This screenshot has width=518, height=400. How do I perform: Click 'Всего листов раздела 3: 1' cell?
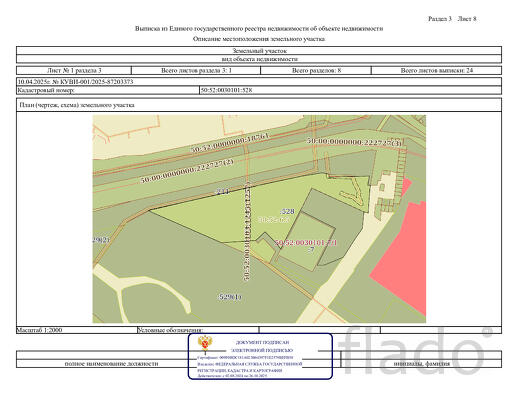coord(196,70)
